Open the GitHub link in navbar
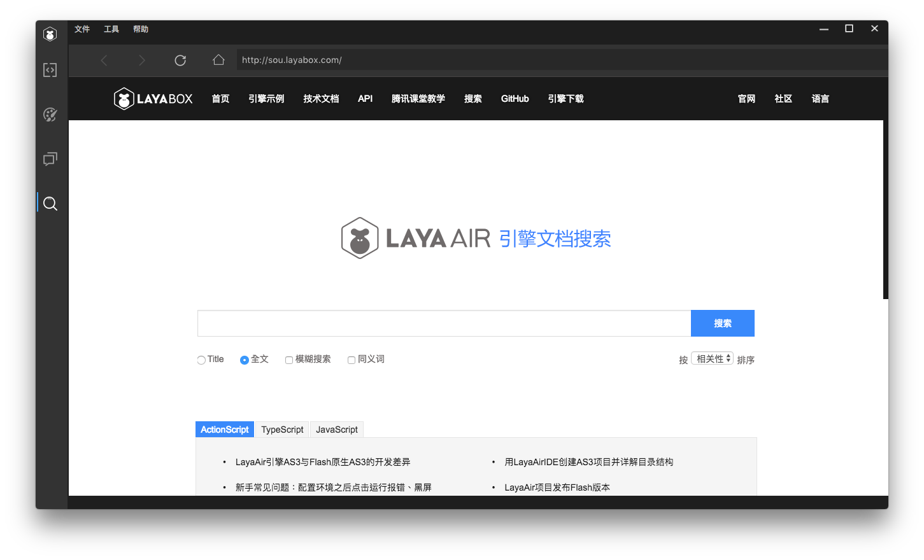 coord(515,99)
